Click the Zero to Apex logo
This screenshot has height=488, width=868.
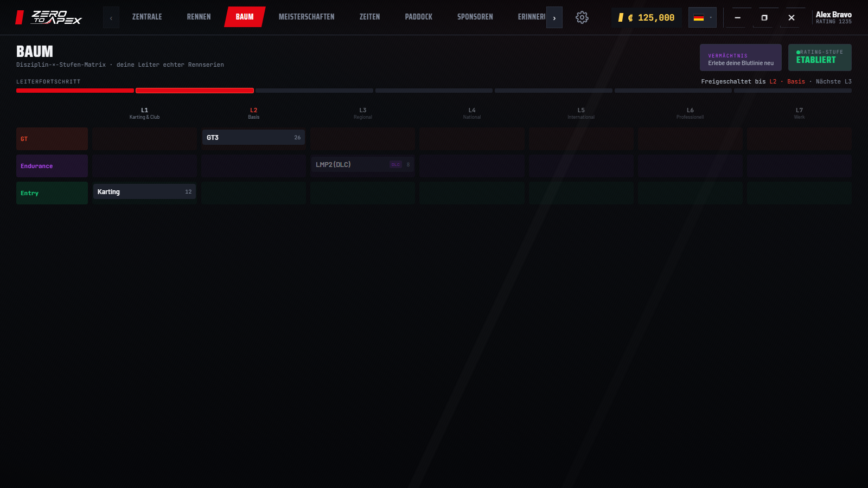48,17
